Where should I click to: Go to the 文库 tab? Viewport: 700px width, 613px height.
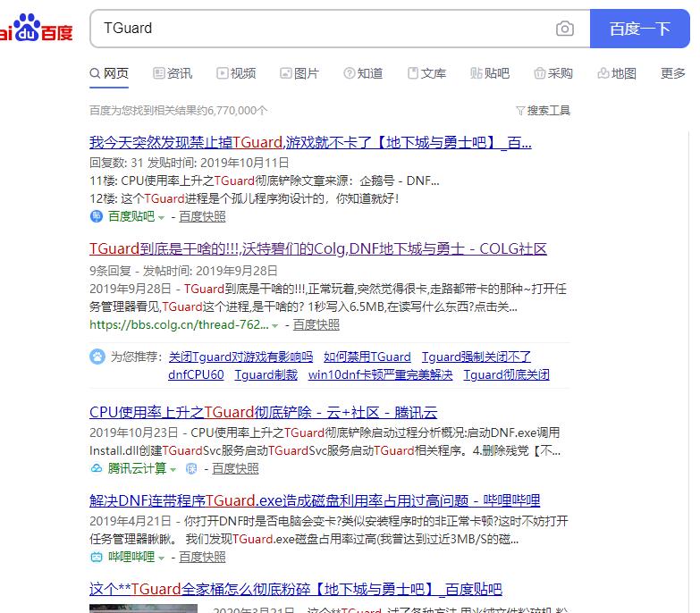[426, 73]
